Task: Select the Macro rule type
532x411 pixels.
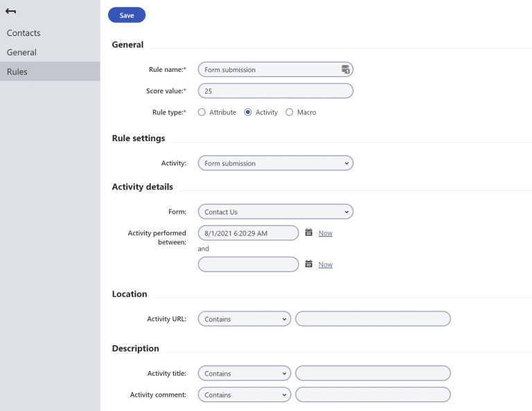Action: pos(289,112)
